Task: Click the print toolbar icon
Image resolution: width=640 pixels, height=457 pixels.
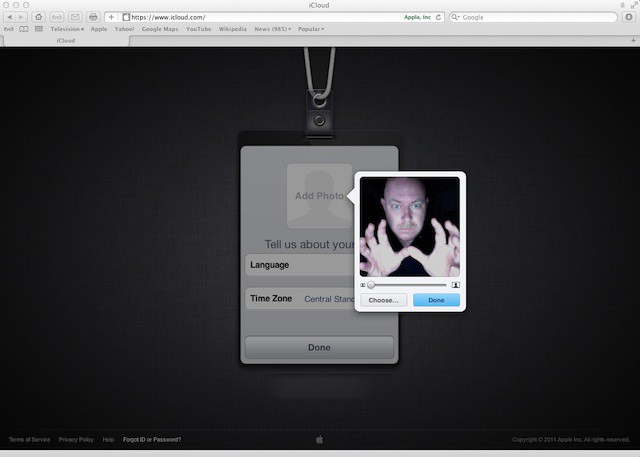Action: 93,17
